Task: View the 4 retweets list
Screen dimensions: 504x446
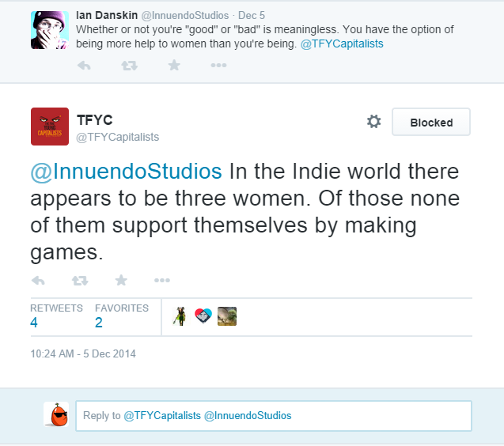Action: click(56, 316)
